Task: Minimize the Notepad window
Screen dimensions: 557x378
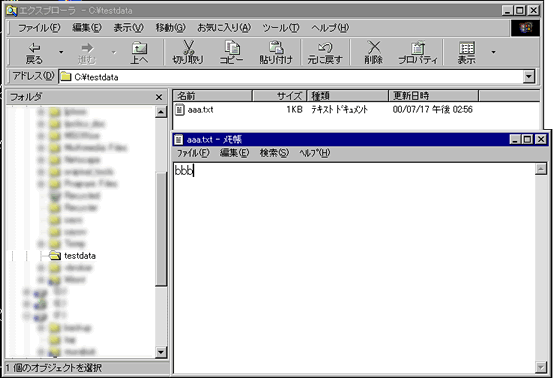Action: click(515, 139)
